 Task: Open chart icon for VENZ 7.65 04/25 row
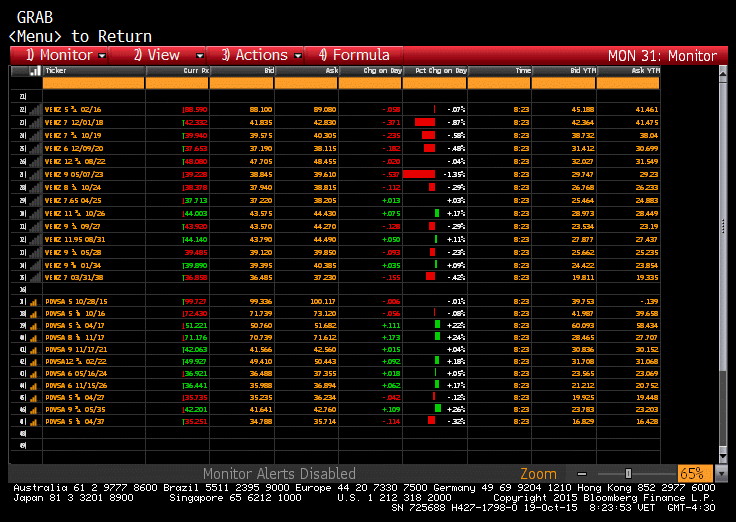tap(35, 201)
